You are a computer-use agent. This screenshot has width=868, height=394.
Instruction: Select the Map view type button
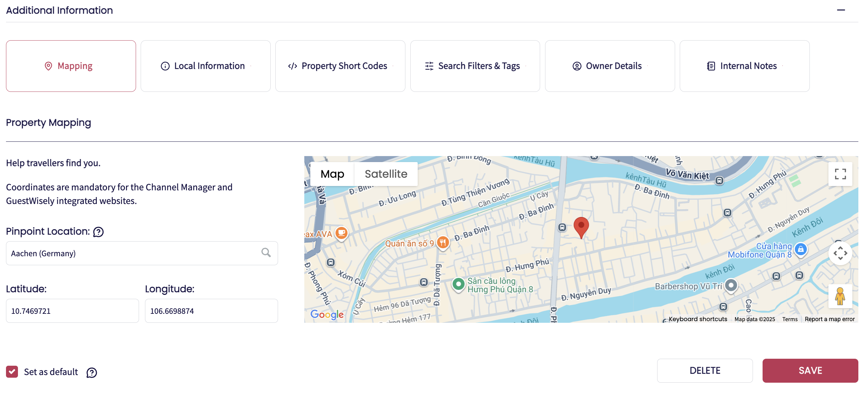(x=332, y=174)
